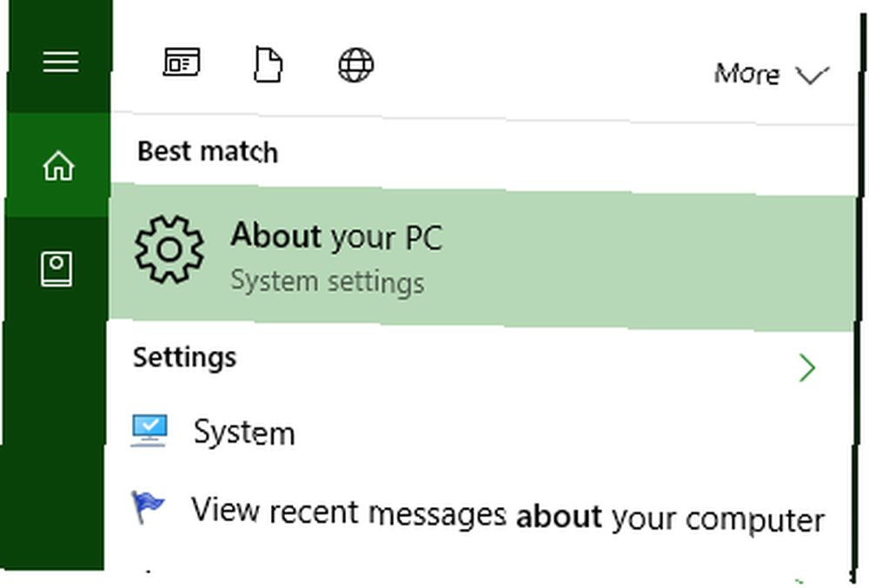Expand Settings results with green arrow
Image resolution: width=869 pixels, height=588 pixels.
tap(807, 367)
